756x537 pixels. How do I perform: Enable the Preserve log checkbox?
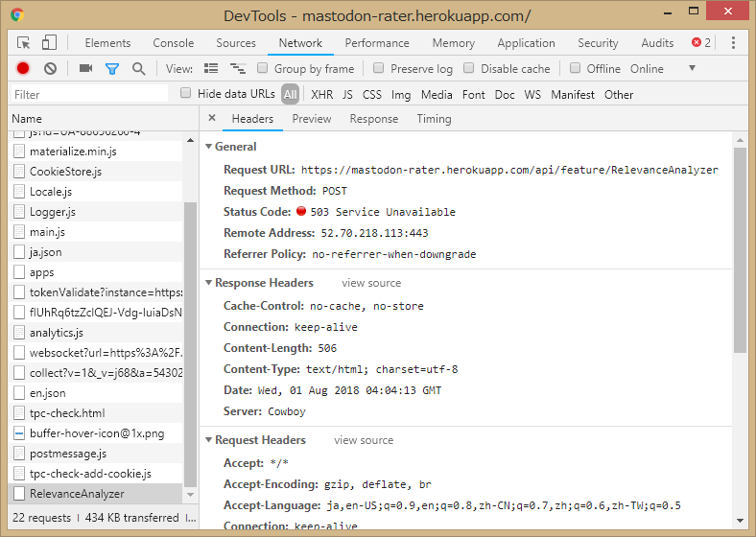pyautogui.click(x=379, y=68)
